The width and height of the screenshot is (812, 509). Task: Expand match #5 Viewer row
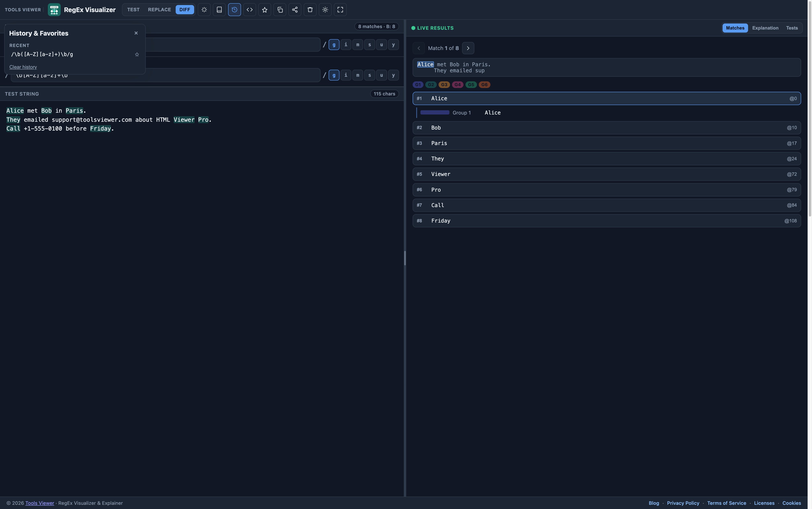click(x=607, y=174)
